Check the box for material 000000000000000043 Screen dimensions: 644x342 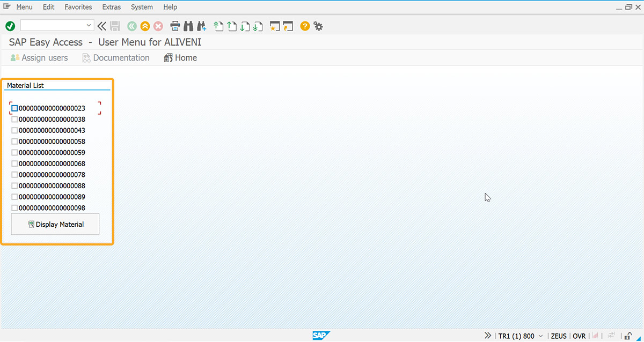pyautogui.click(x=14, y=130)
